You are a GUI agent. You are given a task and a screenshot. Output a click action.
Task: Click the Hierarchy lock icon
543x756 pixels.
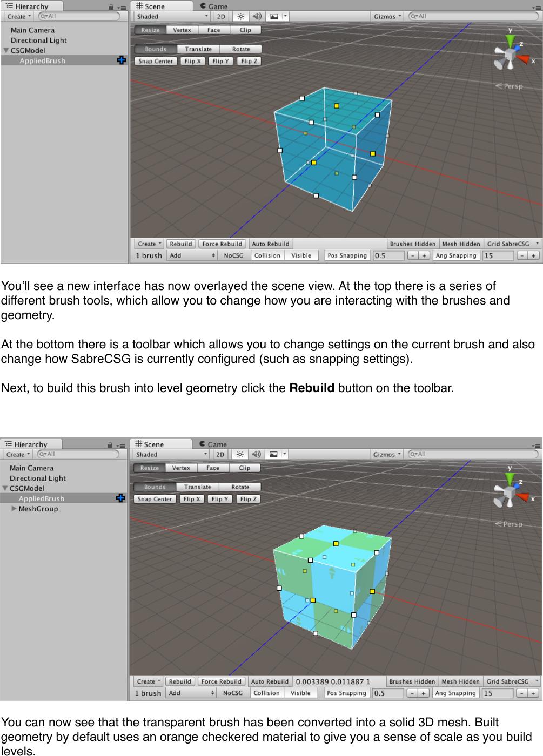click(111, 6)
